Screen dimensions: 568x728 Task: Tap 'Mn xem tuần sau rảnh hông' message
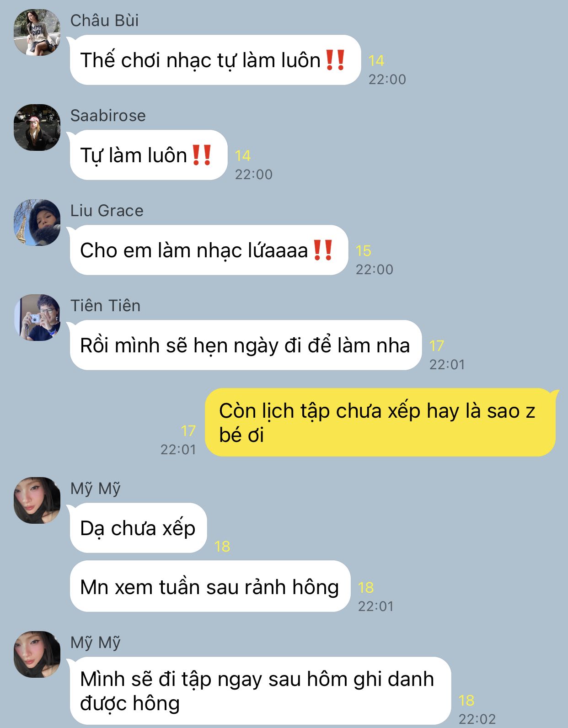[x=210, y=586]
